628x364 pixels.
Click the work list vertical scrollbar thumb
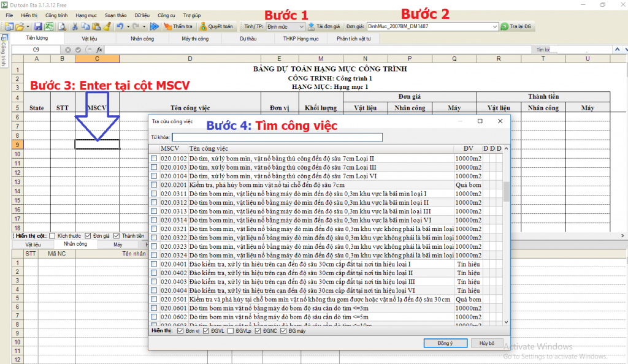506,191
